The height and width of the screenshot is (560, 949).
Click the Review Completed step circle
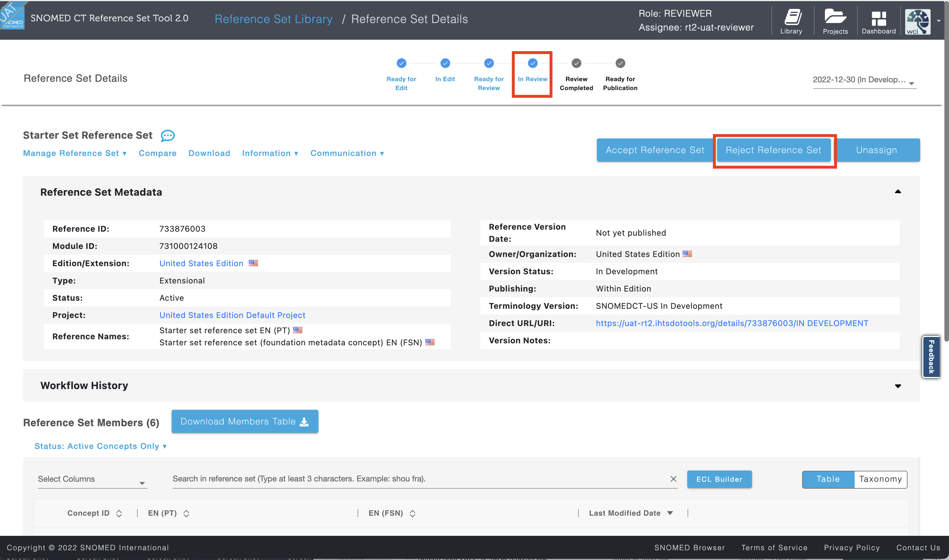576,63
